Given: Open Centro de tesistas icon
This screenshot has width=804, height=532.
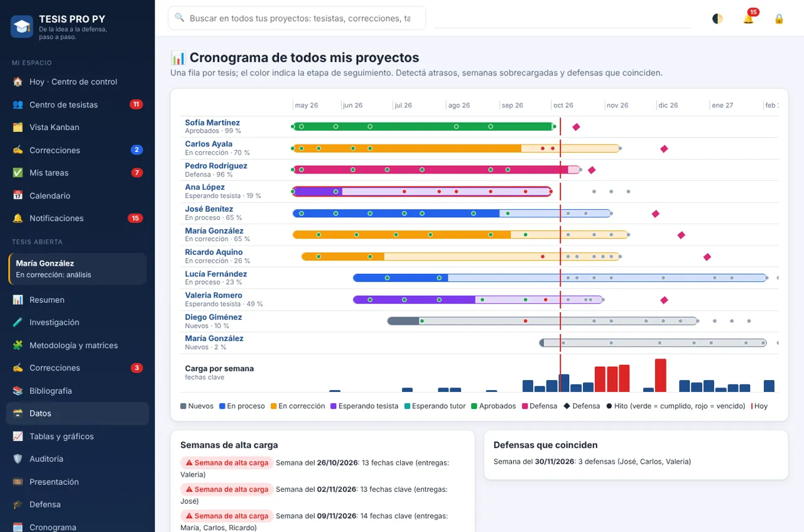Looking at the screenshot, I should tap(18, 105).
